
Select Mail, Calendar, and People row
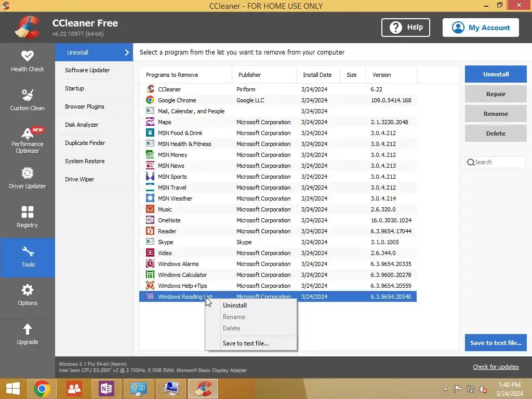pyautogui.click(x=278, y=111)
